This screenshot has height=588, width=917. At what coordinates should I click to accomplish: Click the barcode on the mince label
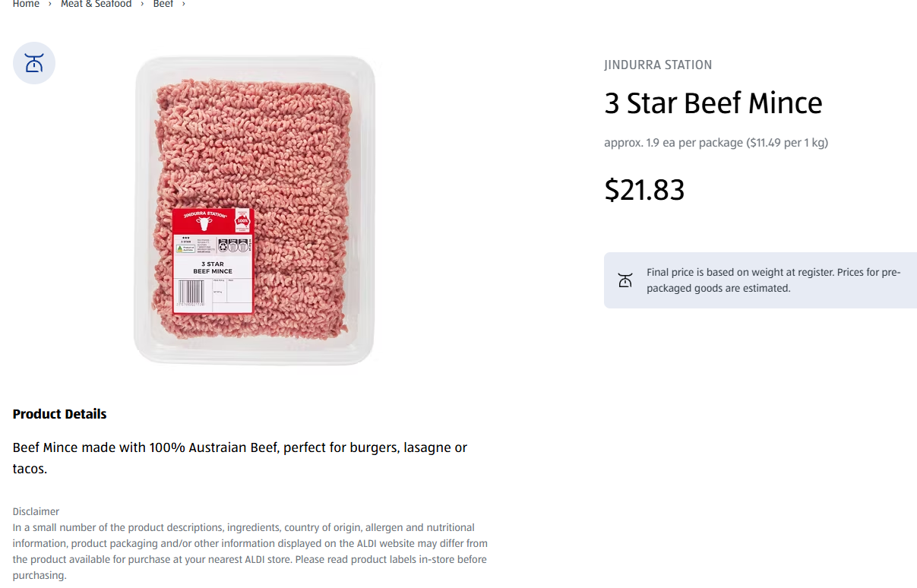tap(191, 292)
